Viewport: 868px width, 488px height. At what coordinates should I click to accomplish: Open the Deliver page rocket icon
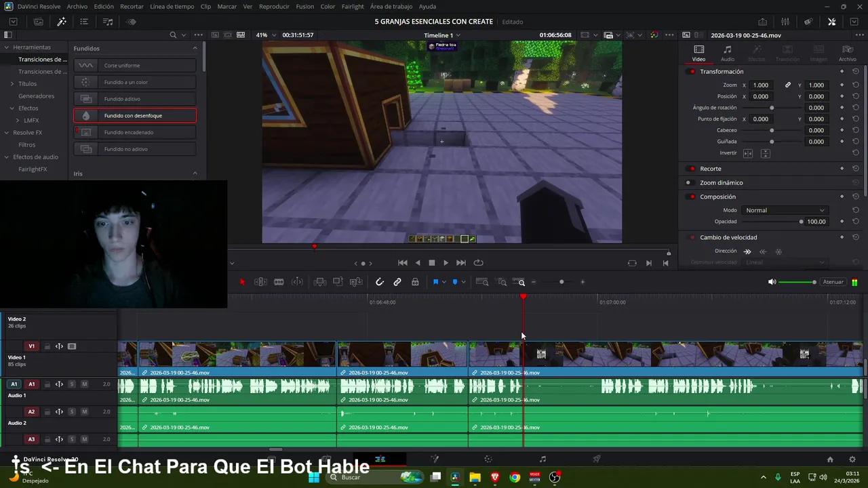597,459
